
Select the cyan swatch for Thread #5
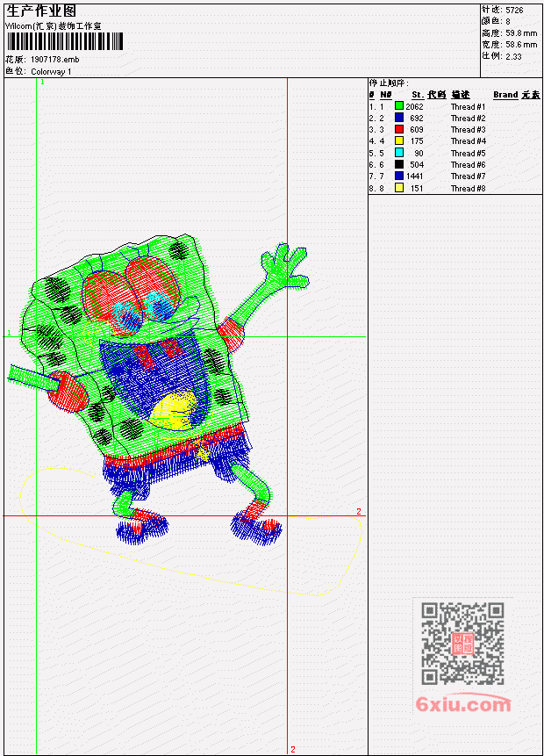(x=399, y=153)
